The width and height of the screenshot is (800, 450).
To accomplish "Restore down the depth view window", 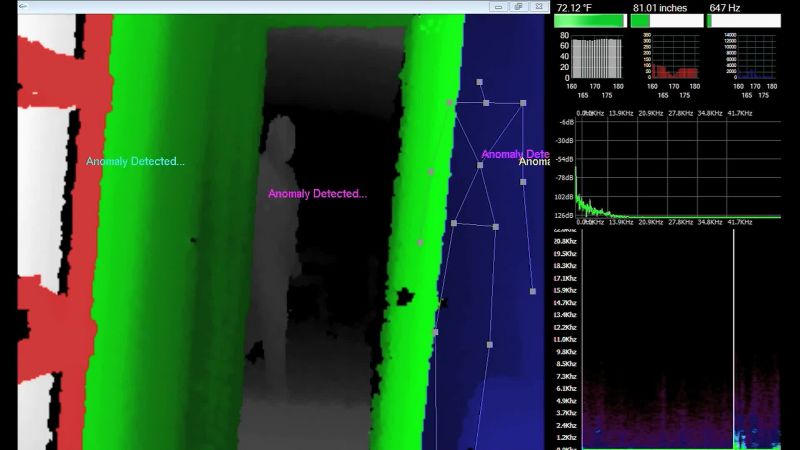I will click(518, 7).
